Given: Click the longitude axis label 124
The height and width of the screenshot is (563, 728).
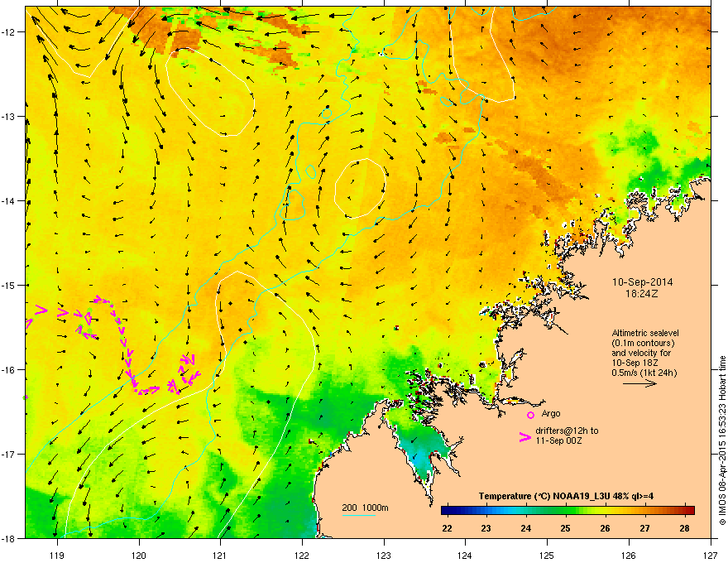Looking at the screenshot, I should (x=466, y=555).
